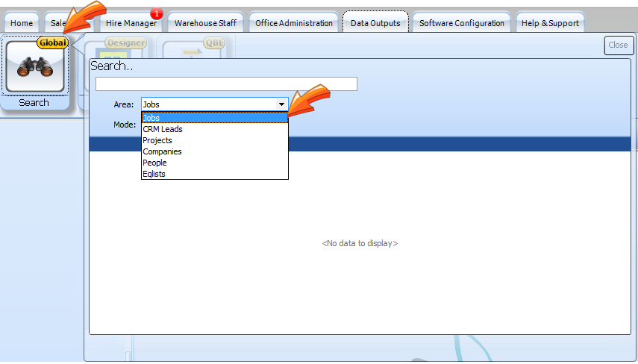Switch to the Hire Manager tab
The height and width of the screenshot is (364, 638).
tap(131, 23)
